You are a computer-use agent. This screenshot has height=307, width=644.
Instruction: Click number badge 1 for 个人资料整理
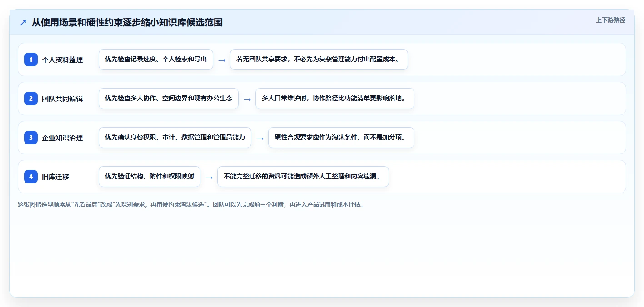31,59
